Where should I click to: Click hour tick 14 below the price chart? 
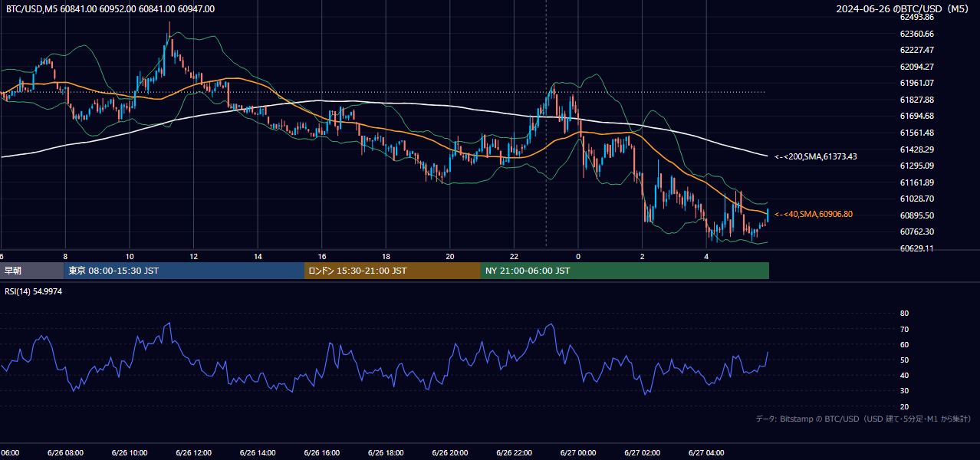pyautogui.click(x=258, y=256)
